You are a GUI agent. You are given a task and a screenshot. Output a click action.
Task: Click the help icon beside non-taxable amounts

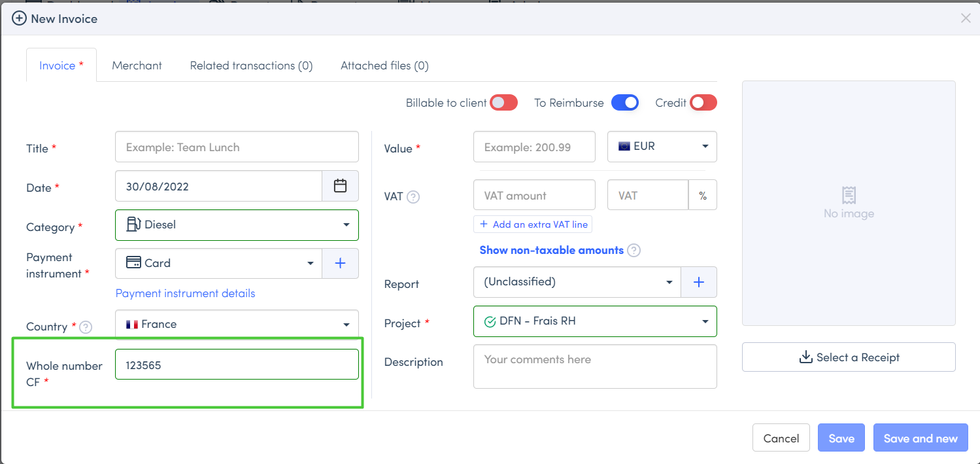coord(634,251)
